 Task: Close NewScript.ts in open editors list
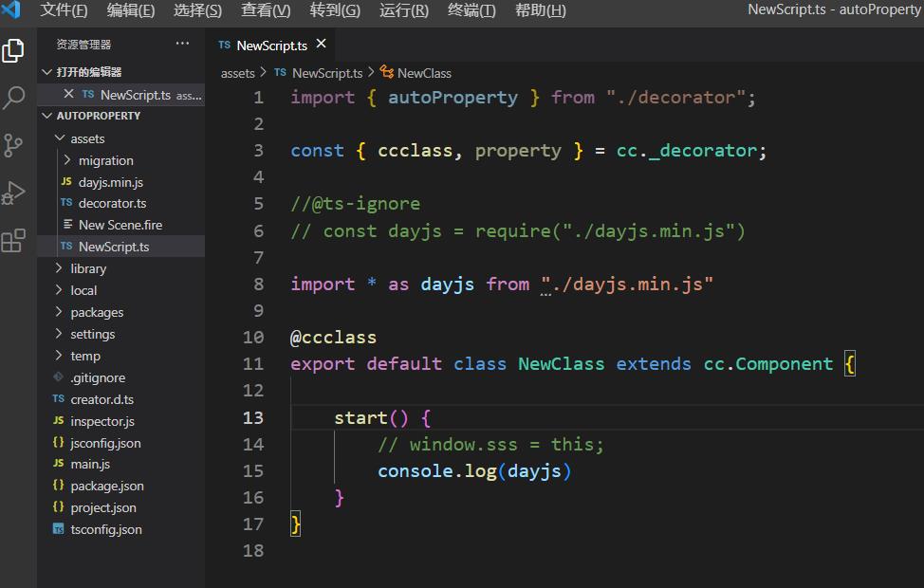(x=69, y=94)
